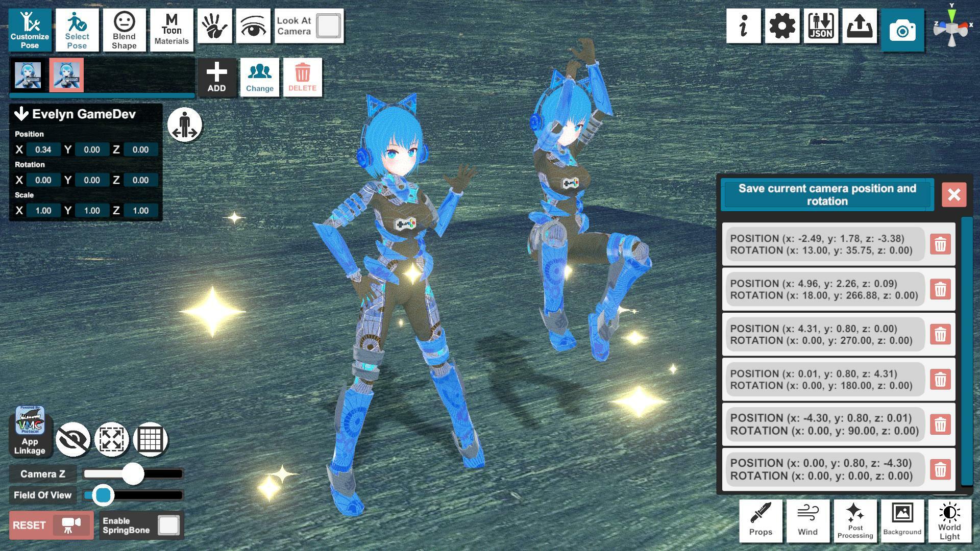
Task: Select the Change character option
Action: click(258, 76)
